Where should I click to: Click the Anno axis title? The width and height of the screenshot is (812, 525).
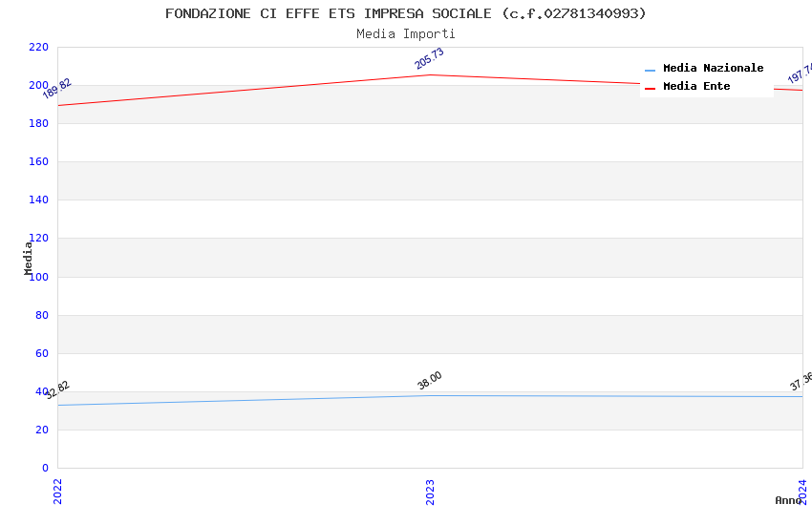(x=788, y=500)
